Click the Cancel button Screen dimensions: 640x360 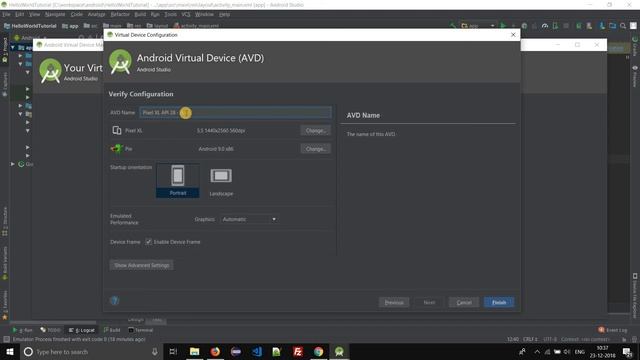coord(464,302)
